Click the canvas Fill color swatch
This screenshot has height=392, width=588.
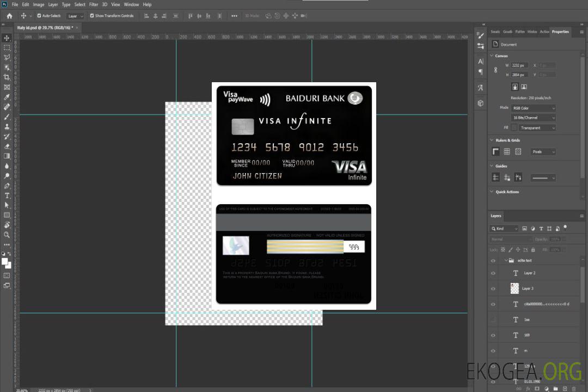click(x=514, y=128)
